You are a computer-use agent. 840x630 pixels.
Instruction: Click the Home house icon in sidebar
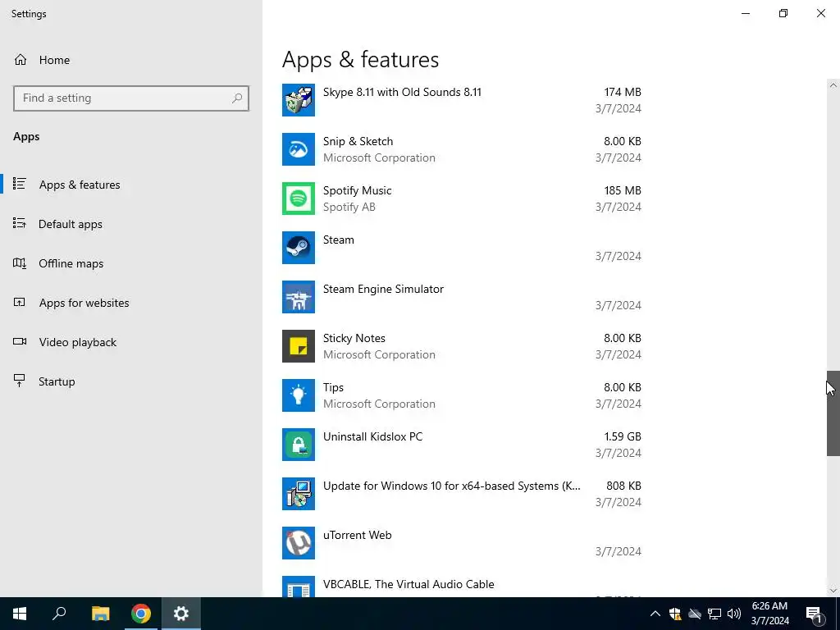pyautogui.click(x=21, y=60)
